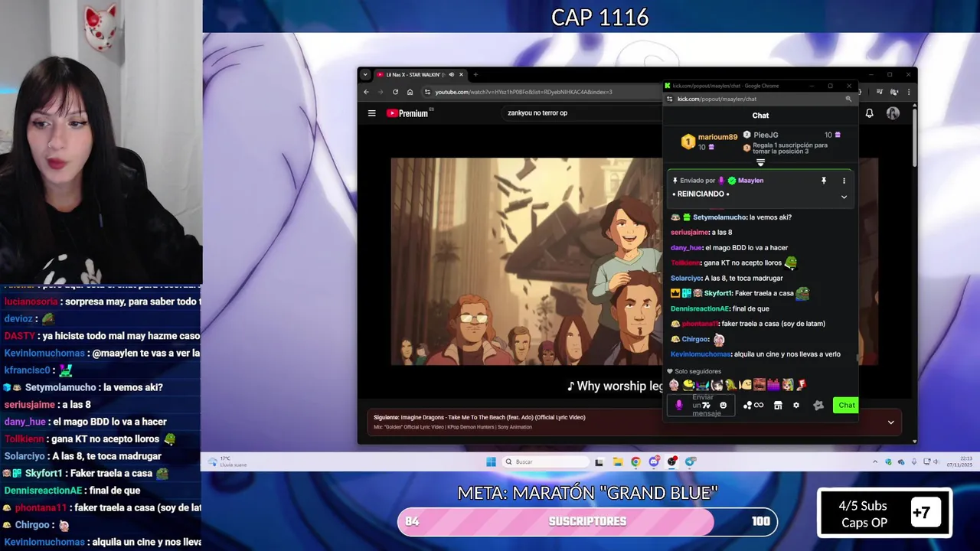Open the Kick shop store icon
Viewport: 980px width, 551px height.
(x=778, y=406)
